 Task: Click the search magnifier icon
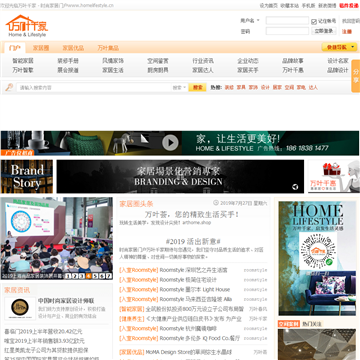[9, 87]
